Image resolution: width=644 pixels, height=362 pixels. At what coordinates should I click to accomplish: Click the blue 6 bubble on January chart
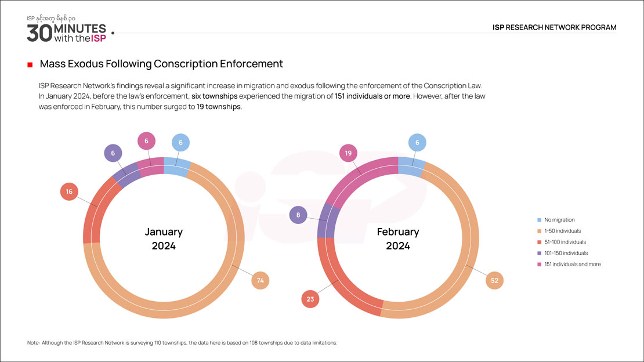181,143
